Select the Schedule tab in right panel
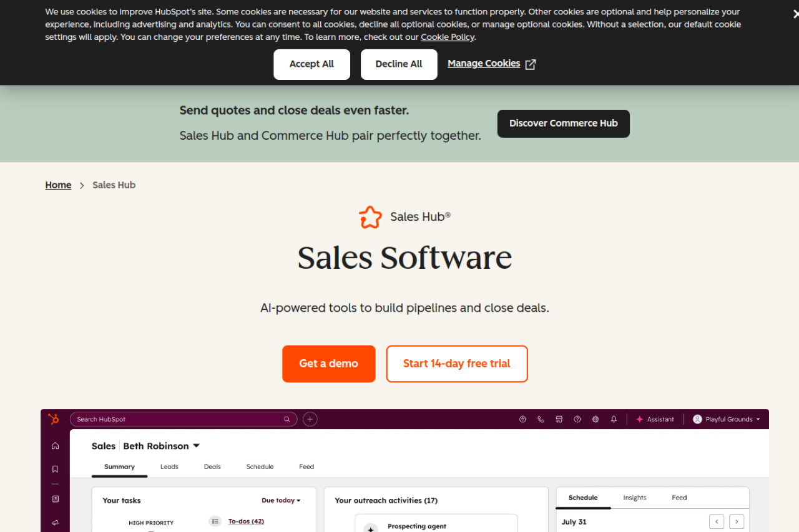The width and height of the screenshot is (799, 532). [583, 498]
